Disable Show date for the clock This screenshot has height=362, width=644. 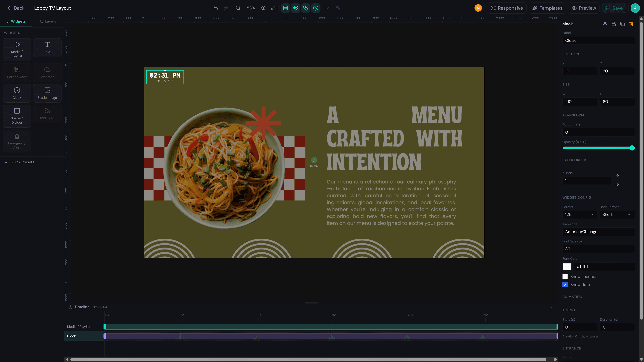565,285
